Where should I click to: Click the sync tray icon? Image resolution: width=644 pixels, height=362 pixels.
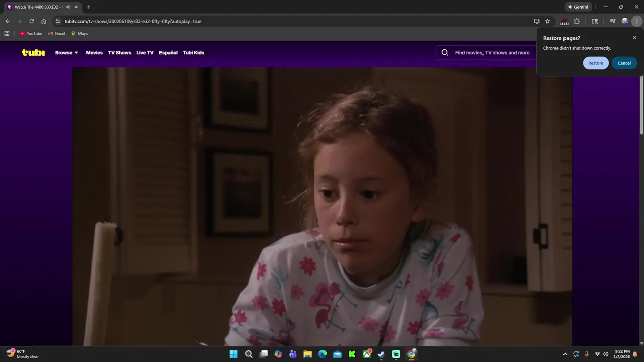pyautogui.click(x=576, y=354)
